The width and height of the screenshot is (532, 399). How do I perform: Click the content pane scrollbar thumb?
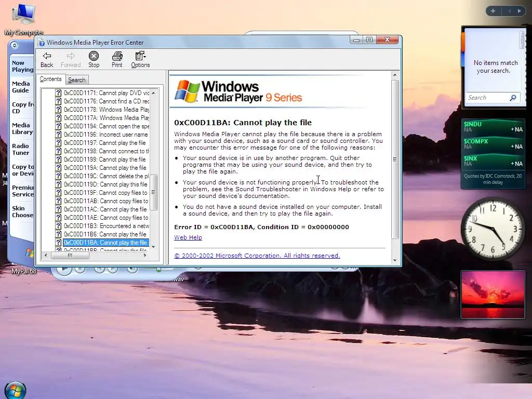pos(395,159)
